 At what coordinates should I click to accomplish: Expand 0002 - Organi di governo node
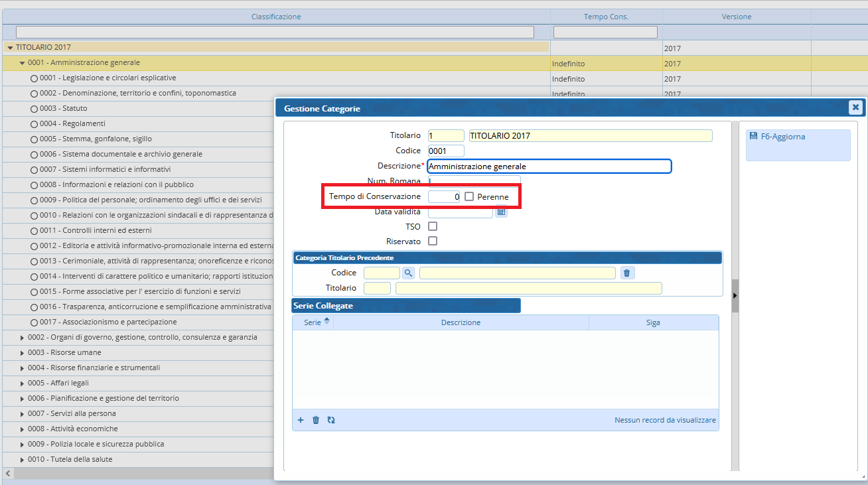click(x=23, y=338)
